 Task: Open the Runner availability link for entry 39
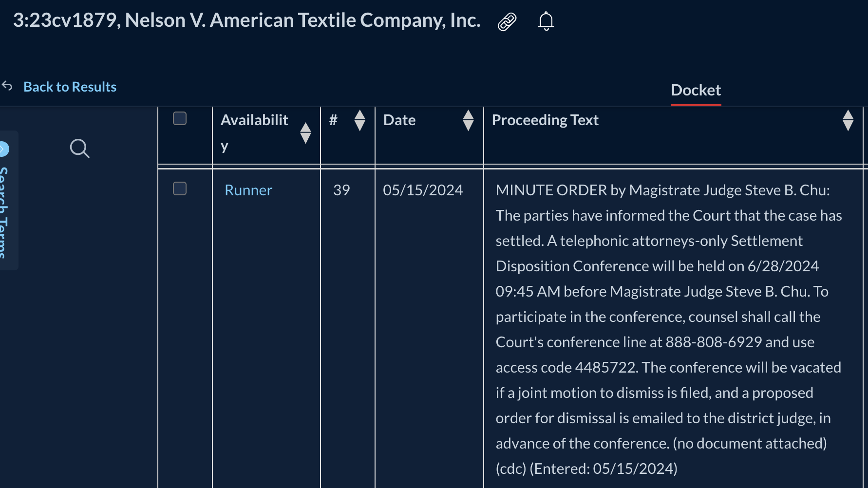click(x=248, y=190)
